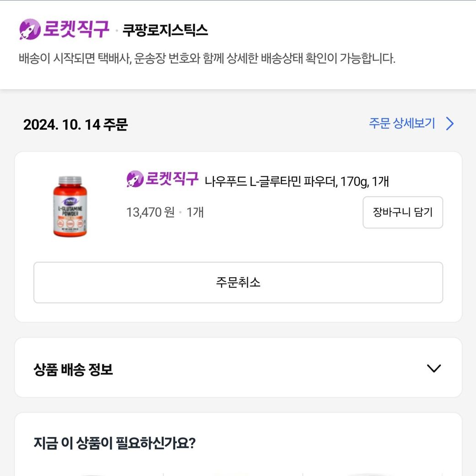Tap the down chevron in 상품 배송 정보
This screenshot has height=476, width=476.
(x=433, y=368)
